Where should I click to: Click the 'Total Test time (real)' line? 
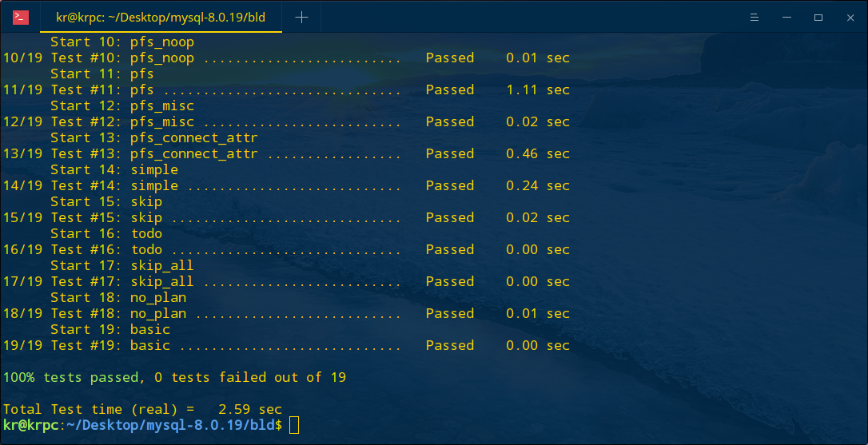(142, 410)
